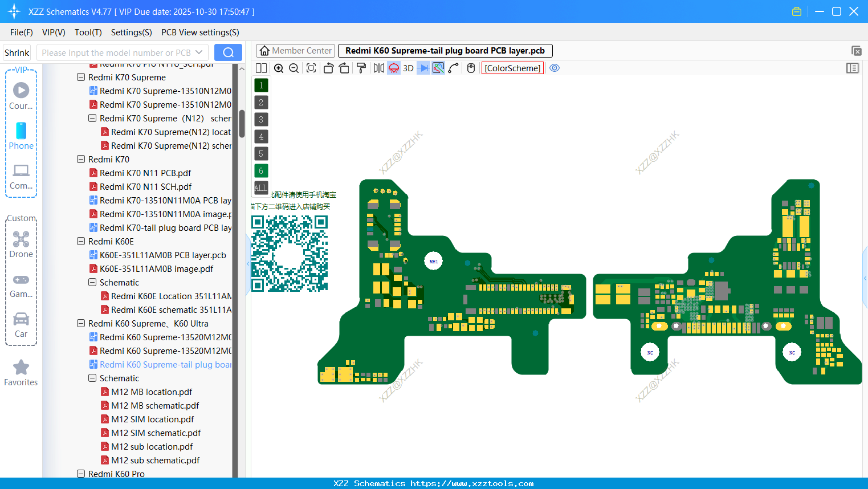Rotate the board counterclockwise
This screenshot has height=489, width=868.
click(328, 68)
